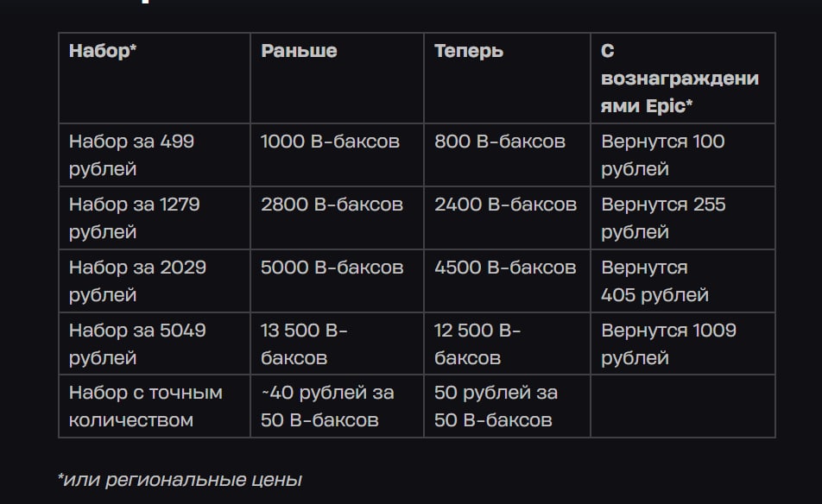Click the "*или региональные цены" footnote
The height and width of the screenshot is (504, 822).
click(x=181, y=479)
